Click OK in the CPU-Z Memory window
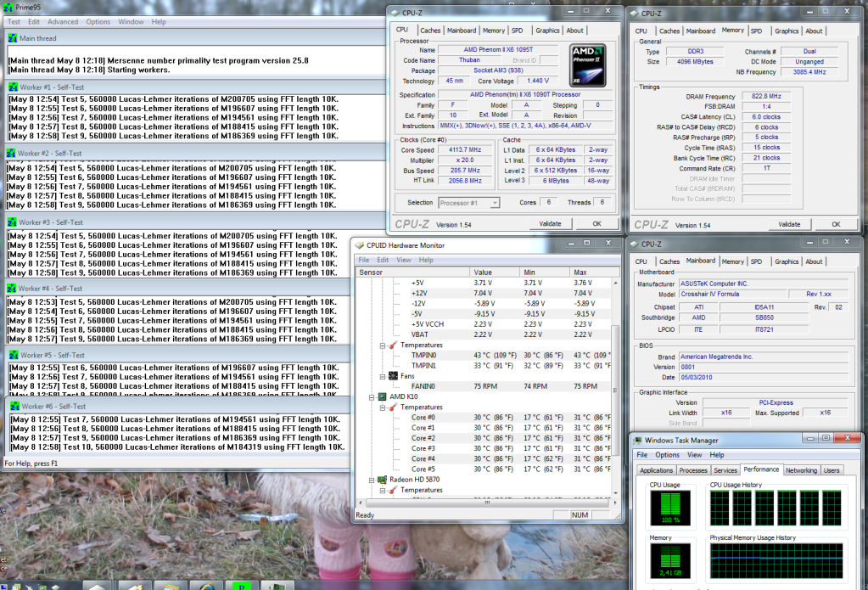Viewport: 868px width, 590px height. 836,224
